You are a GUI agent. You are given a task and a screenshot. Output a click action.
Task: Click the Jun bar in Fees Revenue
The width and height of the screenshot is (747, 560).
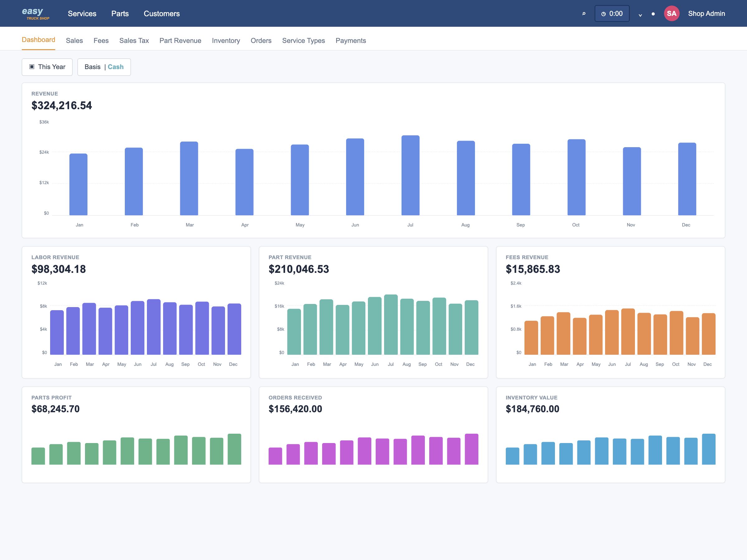612,332
